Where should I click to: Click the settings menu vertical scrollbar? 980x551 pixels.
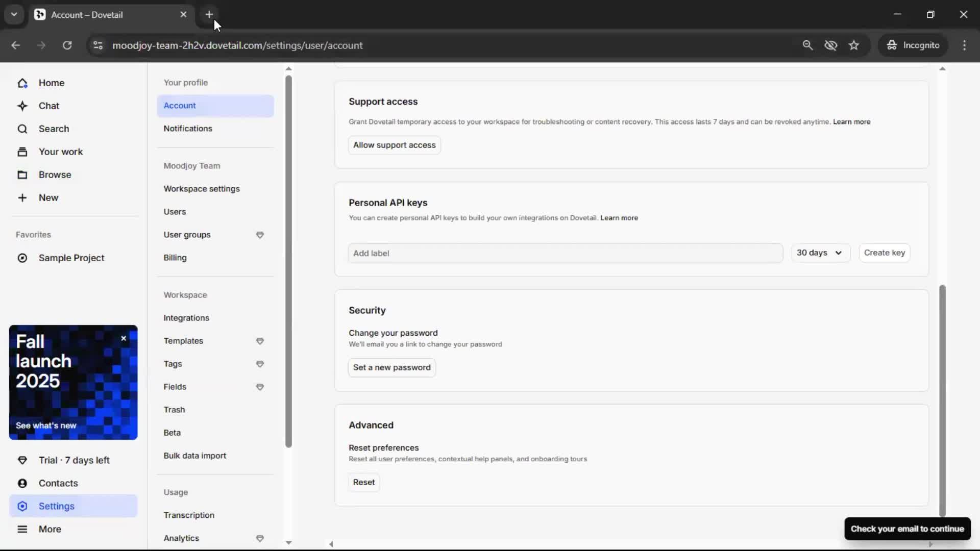pyautogui.click(x=288, y=260)
